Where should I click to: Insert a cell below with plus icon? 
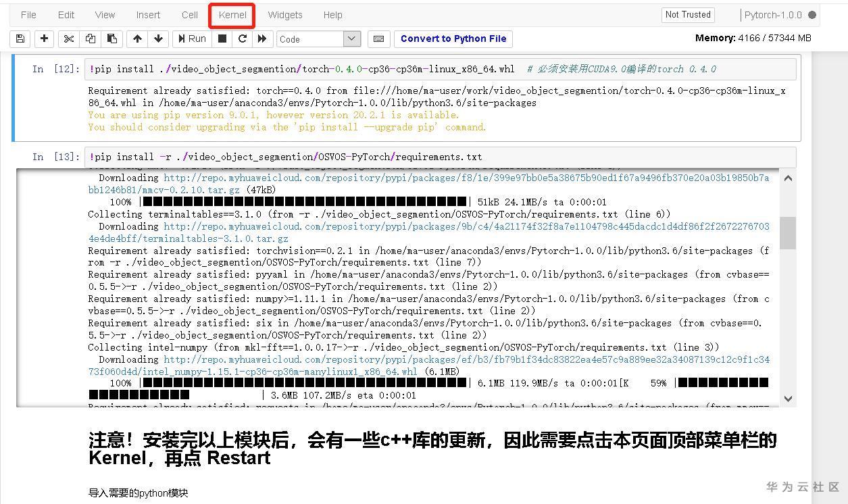pyautogui.click(x=44, y=39)
